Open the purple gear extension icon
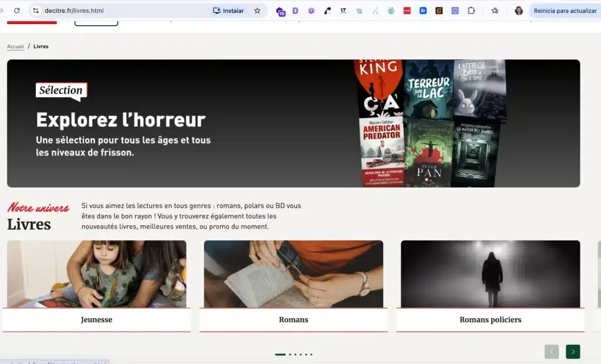The height and width of the screenshot is (364, 601). click(311, 11)
